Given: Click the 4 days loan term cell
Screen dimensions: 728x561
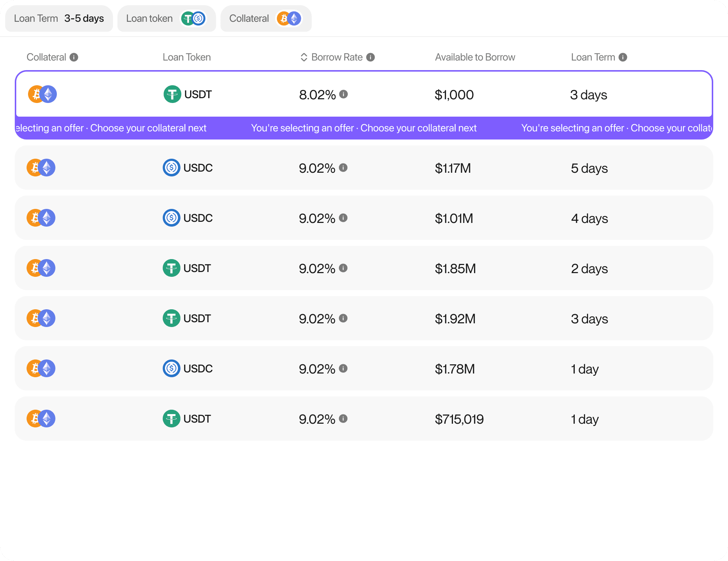Looking at the screenshot, I should tap(590, 218).
